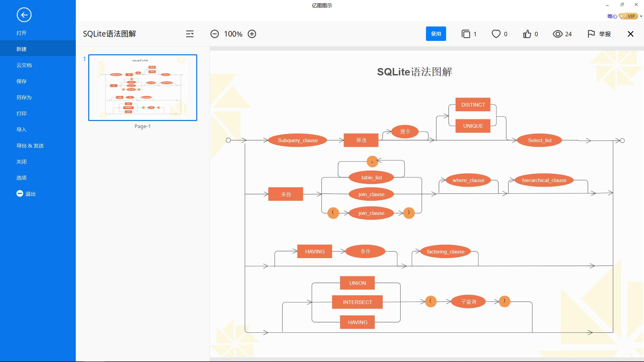Like the template with the heart icon
The height and width of the screenshot is (362, 644).
pyautogui.click(x=496, y=34)
